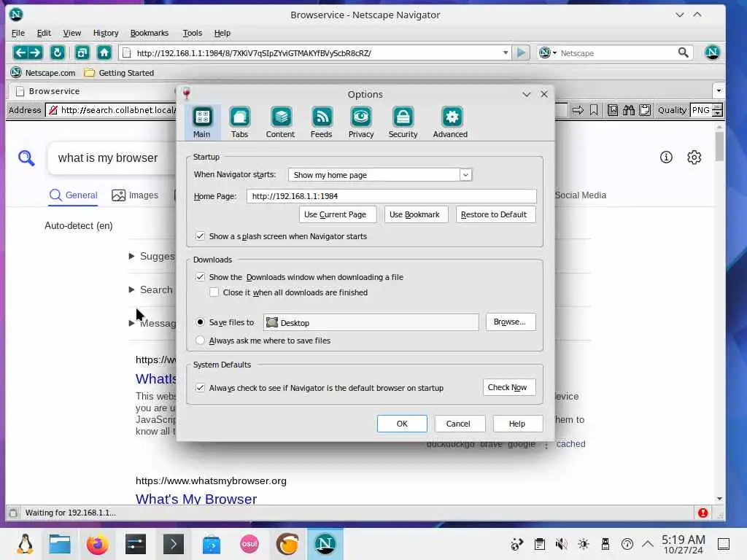747x560 pixels.
Task: Expand the Search disclosure triangle
Action: click(131, 289)
